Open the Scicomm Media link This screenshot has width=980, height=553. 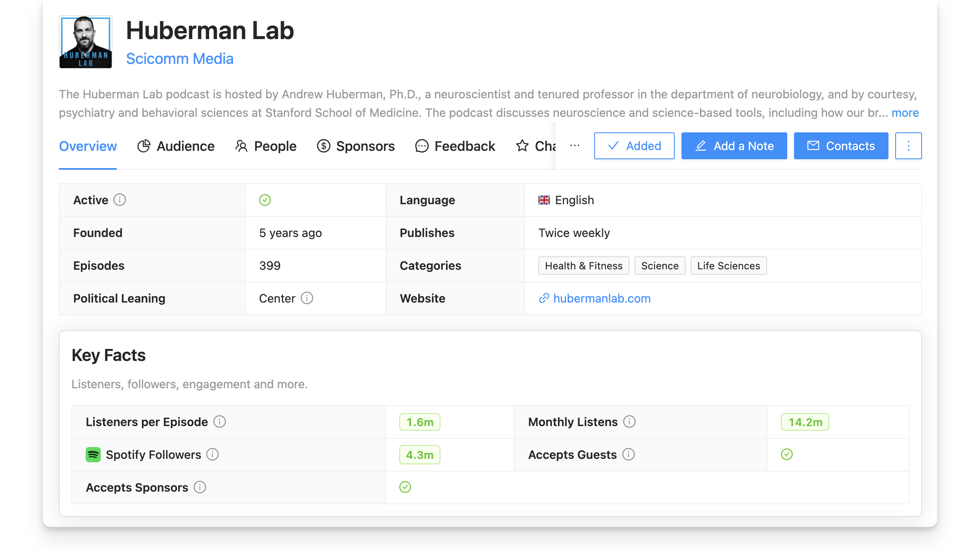[x=180, y=58]
